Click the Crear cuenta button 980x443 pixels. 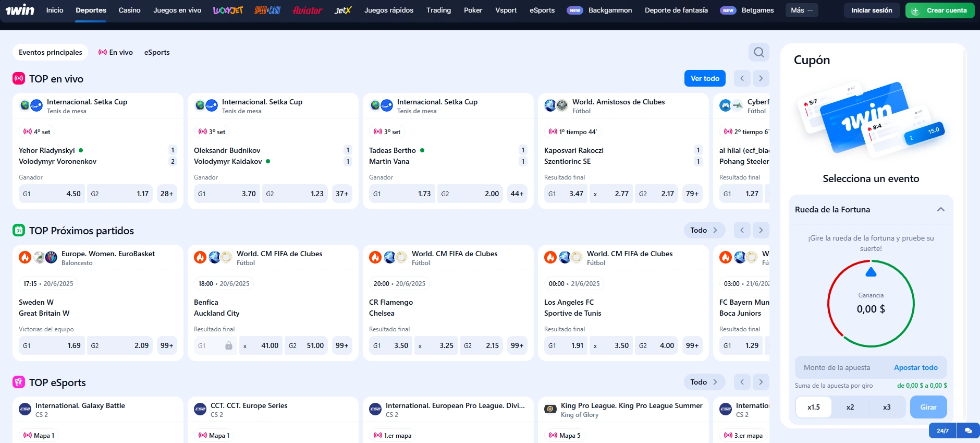940,10
